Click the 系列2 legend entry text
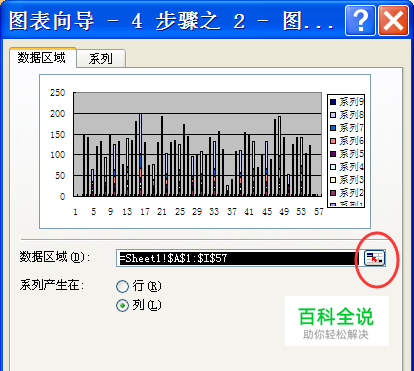This screenshot has width=414, height=371. (x=351, y=193)
